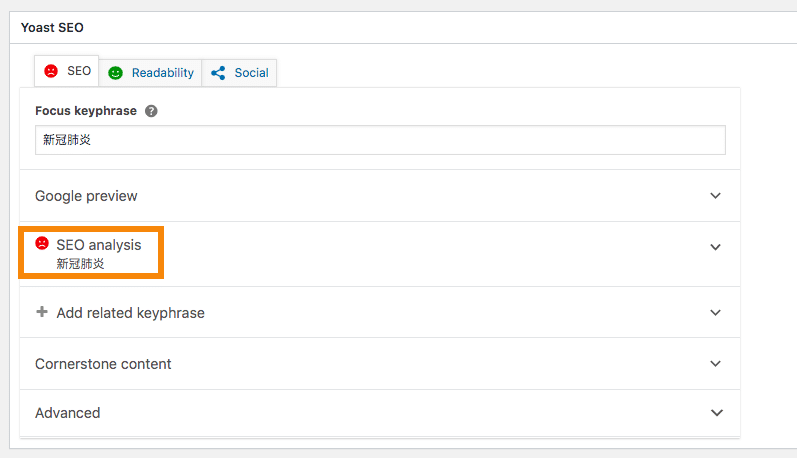The height and width of the screenshot is (458, 797).
Task: Expand Cornerstone content chevron arrow
Action: (715, 364)
